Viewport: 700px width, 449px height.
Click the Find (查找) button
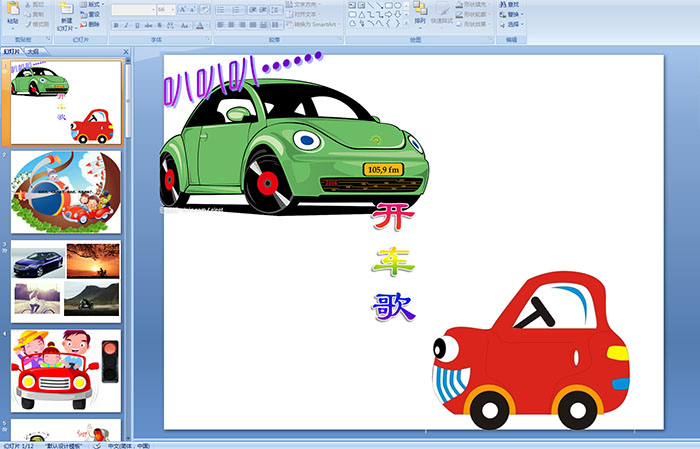(509, 4)
